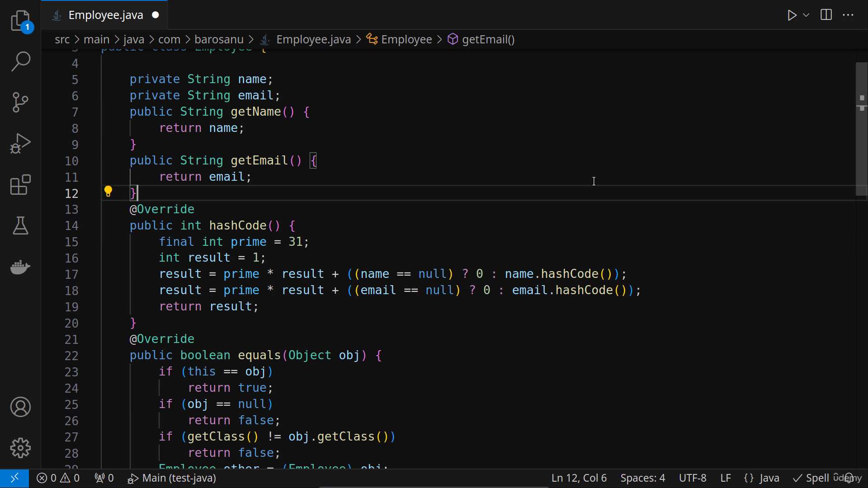Image resolution: width=868 pixels, height=488 pixels.
Task: Click the lightbulb code action icon
Action: point(108,192)
